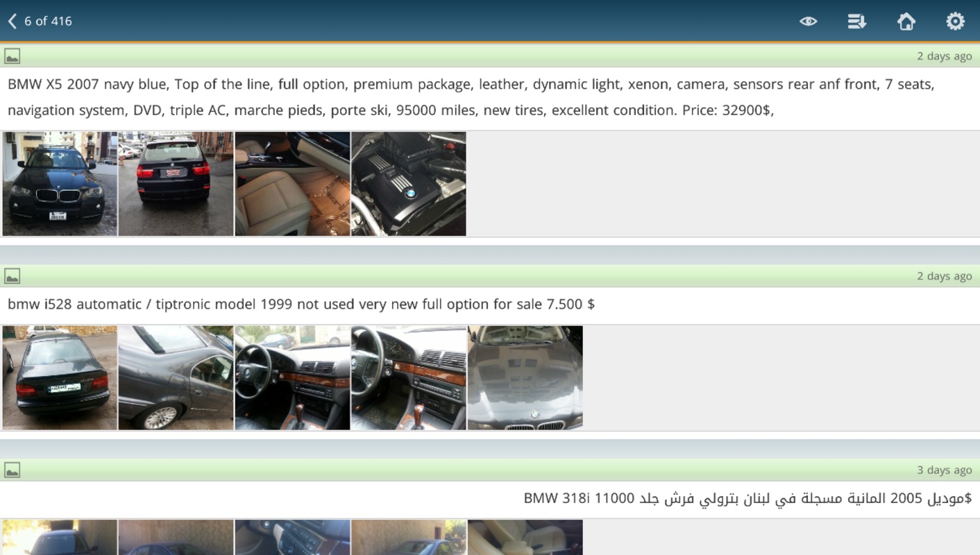This screenshot has height=555, width=980.
Task: Click image icon on bmw i528 listing bar
Action: click(12, 276)
